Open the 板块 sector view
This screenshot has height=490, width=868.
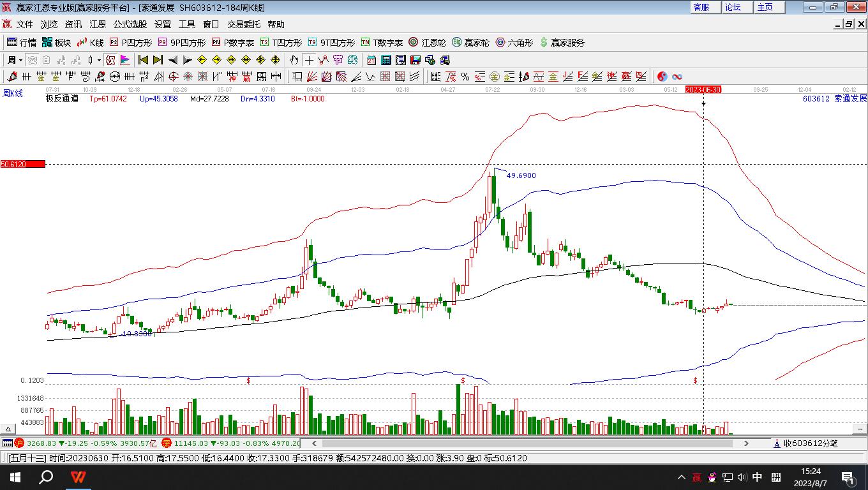pyautogui.click(x=56, y=43)
